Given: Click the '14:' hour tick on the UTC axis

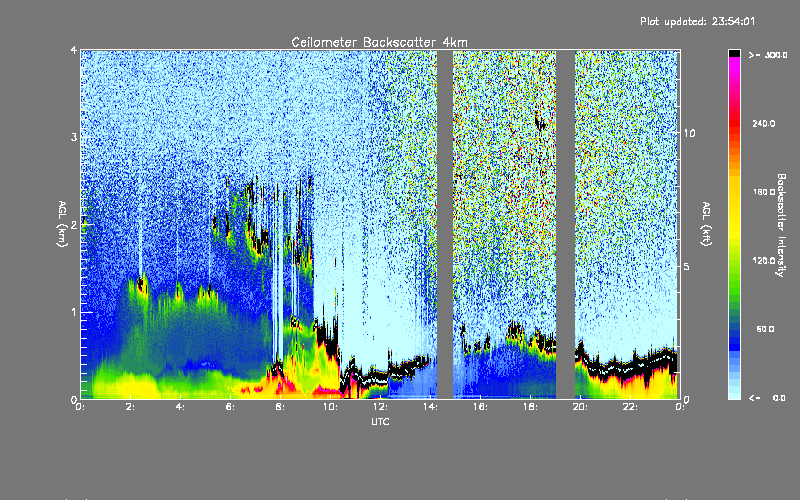Looking at the screenshot, I should (430, 407).
